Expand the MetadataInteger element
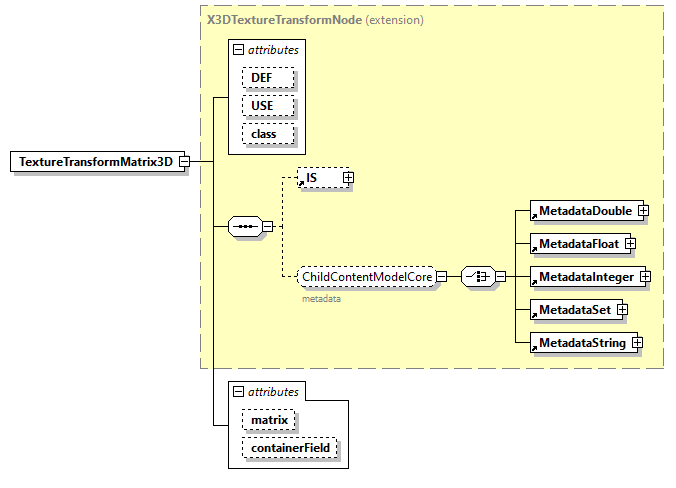 coord(645,276)
